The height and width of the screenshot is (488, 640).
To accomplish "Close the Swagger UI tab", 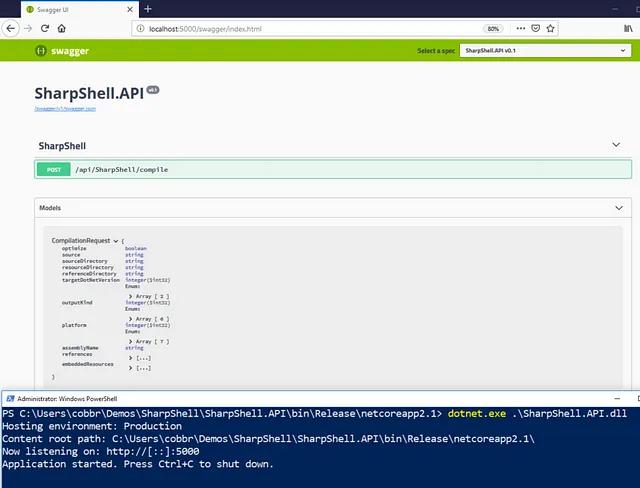I will [130, 9].
